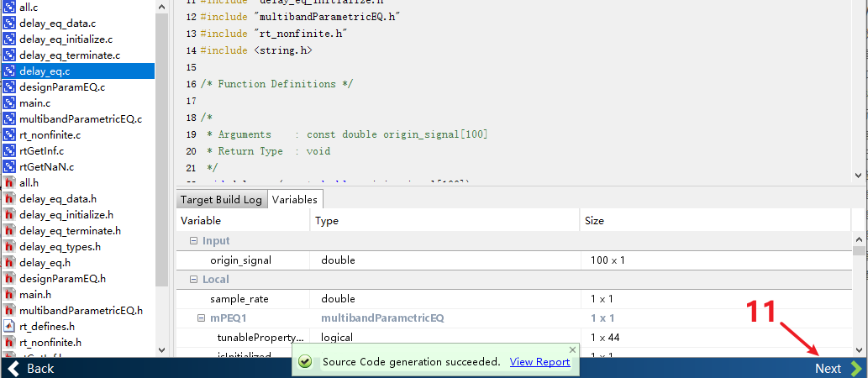The image size is (868, 378).
Task: Click the Return Type void comment line
Action: 268,151
